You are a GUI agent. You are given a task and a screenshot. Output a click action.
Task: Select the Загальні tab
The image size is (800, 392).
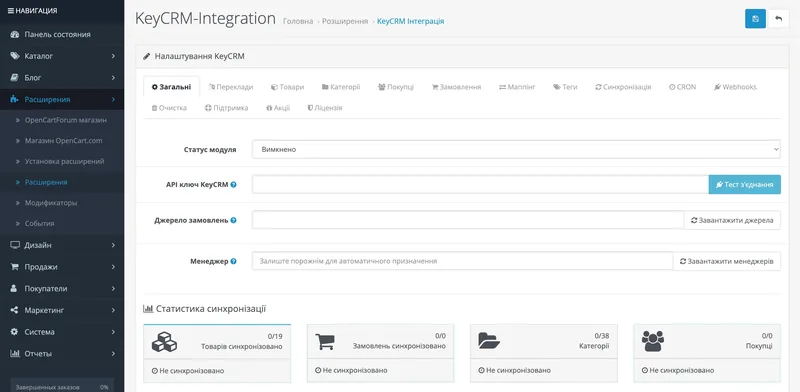(x=171, y=87)
